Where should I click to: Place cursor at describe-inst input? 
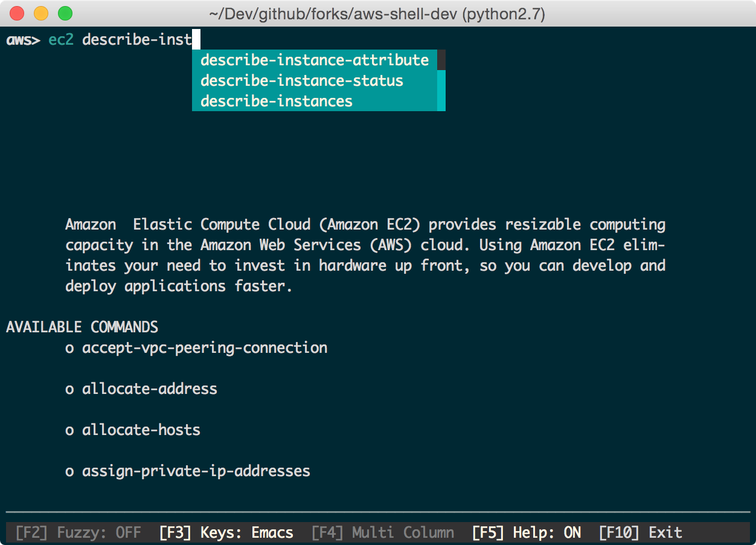[x=137, y=40]
